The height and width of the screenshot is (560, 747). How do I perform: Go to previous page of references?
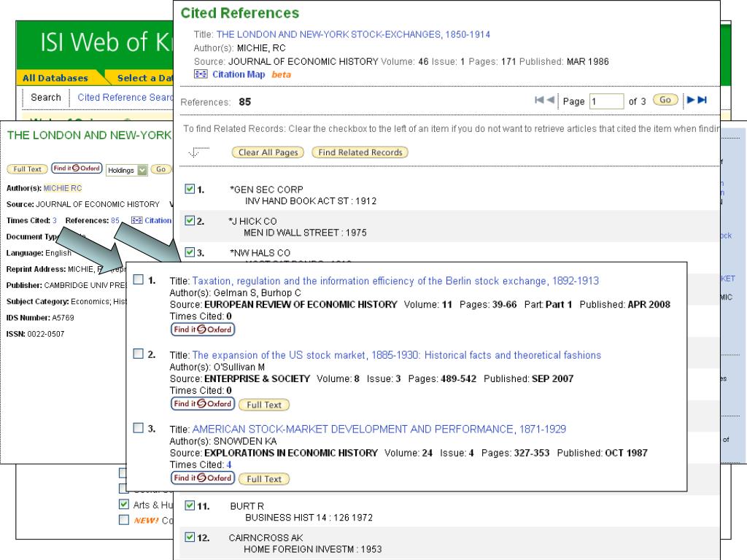pyautogui.click(x=550, y=100)
